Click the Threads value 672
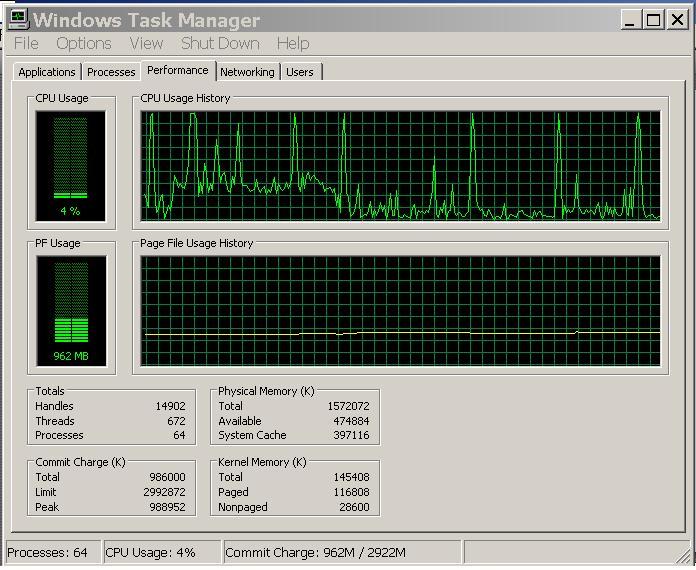The height and width of the screenshot is (570, 696). pos(176,421)
